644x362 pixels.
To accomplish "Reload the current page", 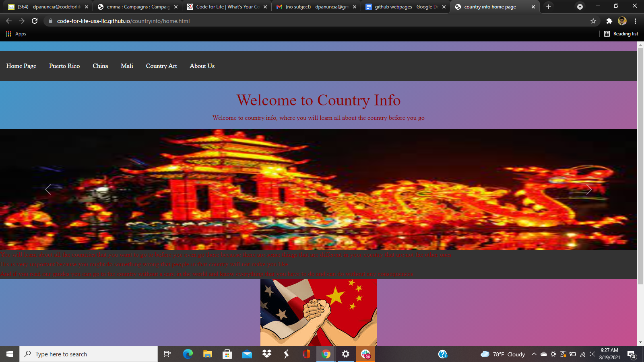I will click(x=35, y=21).
